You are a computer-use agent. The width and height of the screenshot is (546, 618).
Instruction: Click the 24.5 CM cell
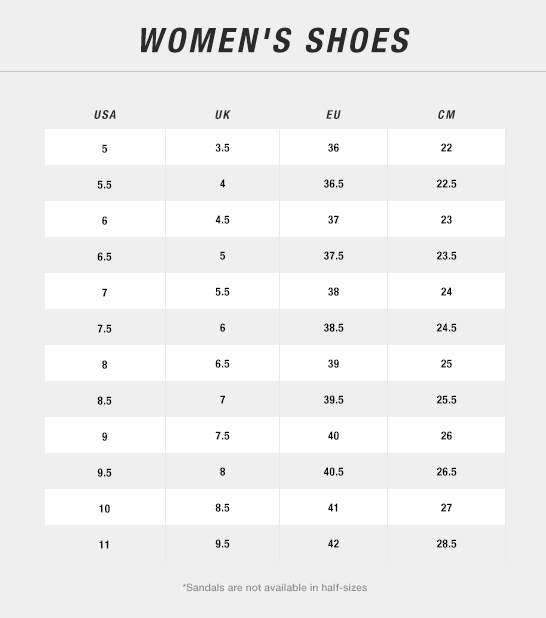tap(446, 327)
